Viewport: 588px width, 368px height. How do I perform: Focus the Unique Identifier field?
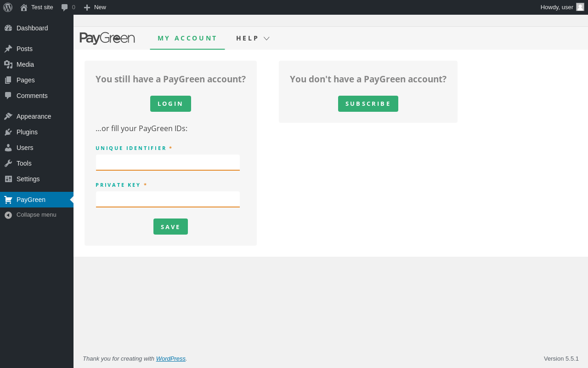[x=168, y=162]
